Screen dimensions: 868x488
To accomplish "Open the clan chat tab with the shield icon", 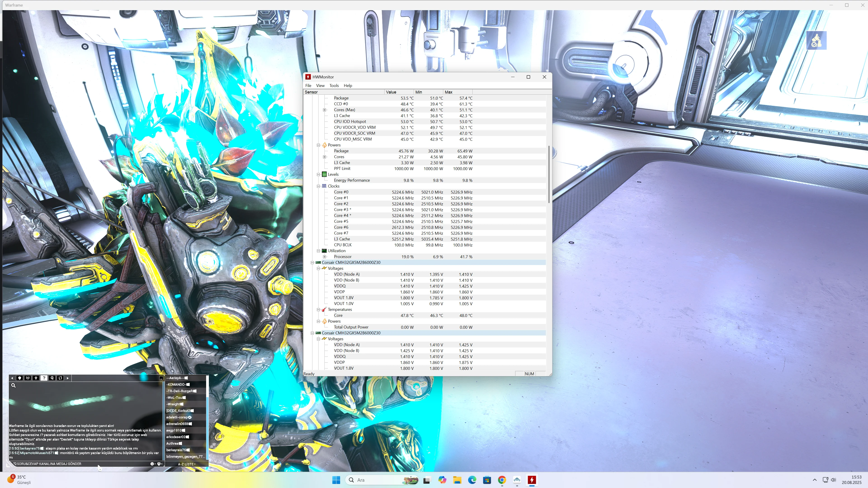I will tap(20, 378).
